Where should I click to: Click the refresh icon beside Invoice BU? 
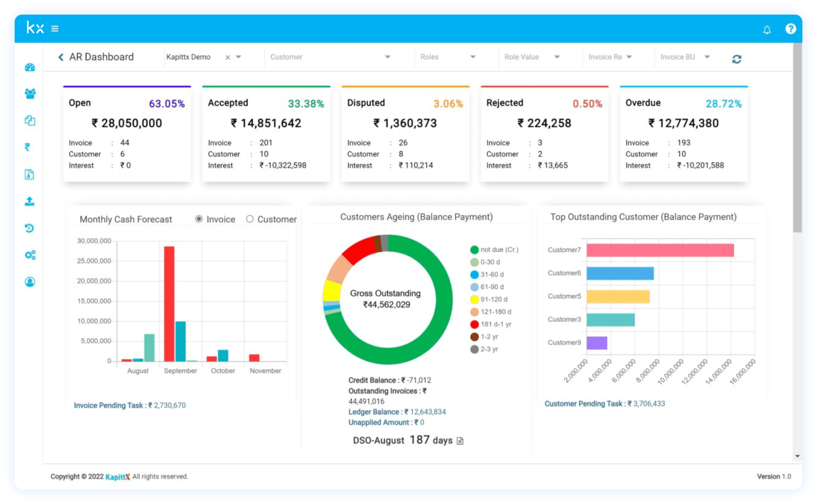(x=736, y=59)
